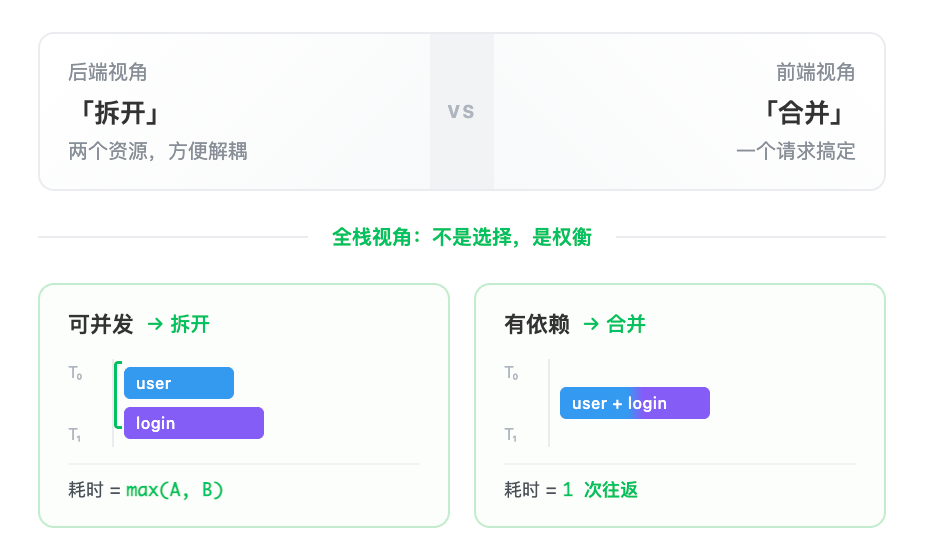
Task: Click the VS divider badge
Action: click(x=461, y=111)
